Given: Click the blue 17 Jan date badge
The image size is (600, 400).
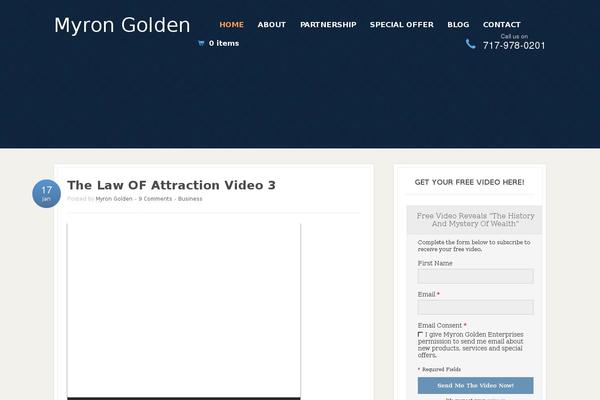Looking at the screenshot, I should (46, 194).
